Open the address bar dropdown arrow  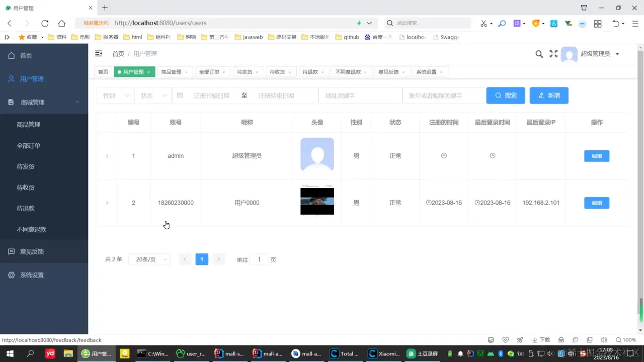pos(369,23)
